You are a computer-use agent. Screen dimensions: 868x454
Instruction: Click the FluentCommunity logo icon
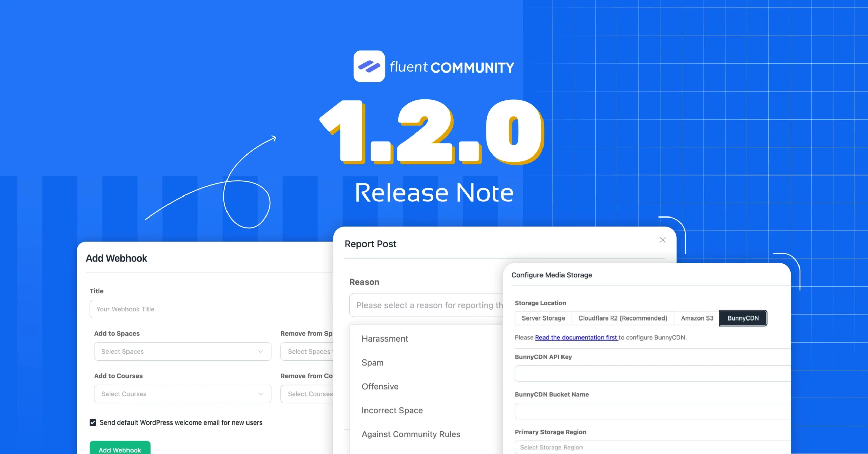(x=369, y=66)
